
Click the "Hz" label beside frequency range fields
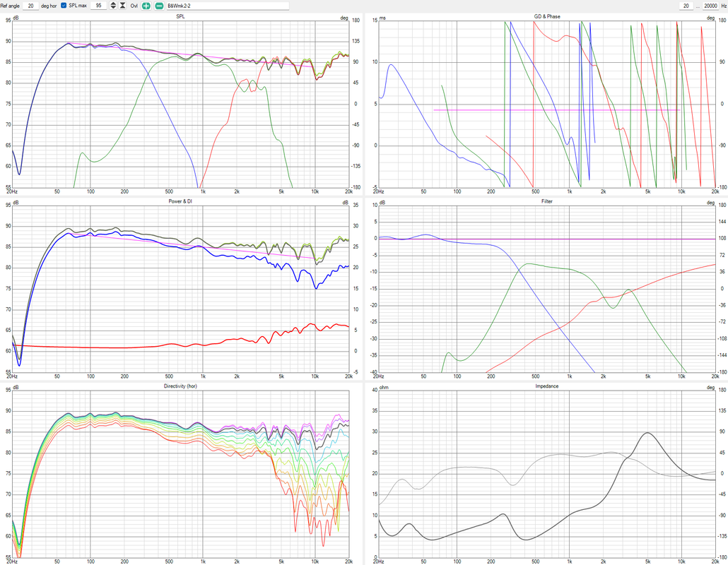(723, 6)
